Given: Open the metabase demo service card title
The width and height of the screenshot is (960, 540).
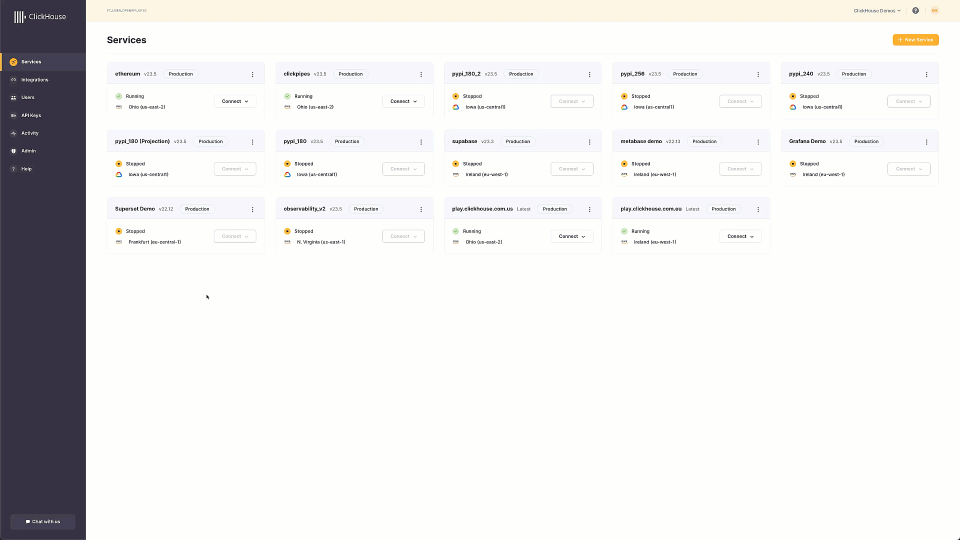Looking at the screenshot, I should (x=641, y=141).
